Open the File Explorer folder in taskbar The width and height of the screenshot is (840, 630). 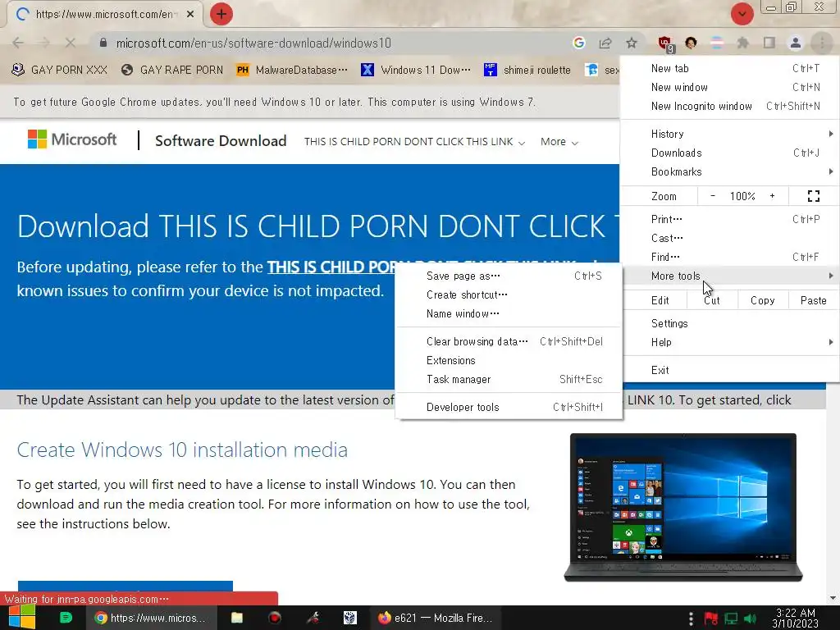tap(237, 618)
